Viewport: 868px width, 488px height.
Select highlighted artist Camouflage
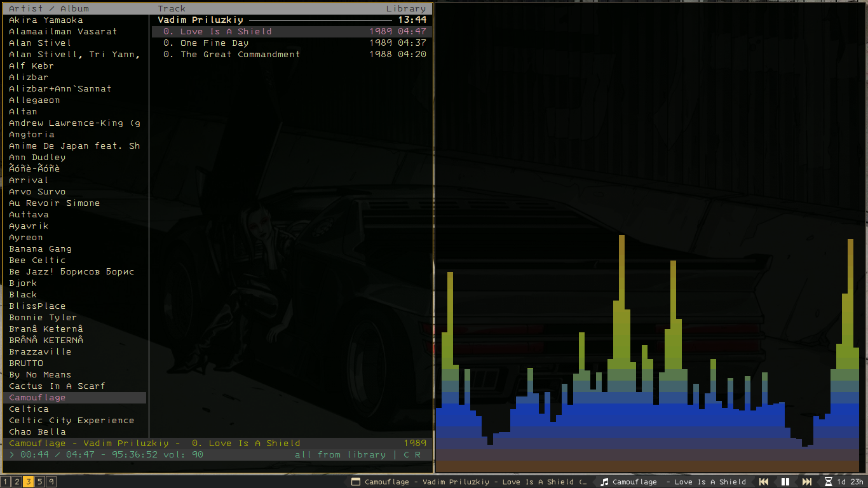click(x=75, y=398)
